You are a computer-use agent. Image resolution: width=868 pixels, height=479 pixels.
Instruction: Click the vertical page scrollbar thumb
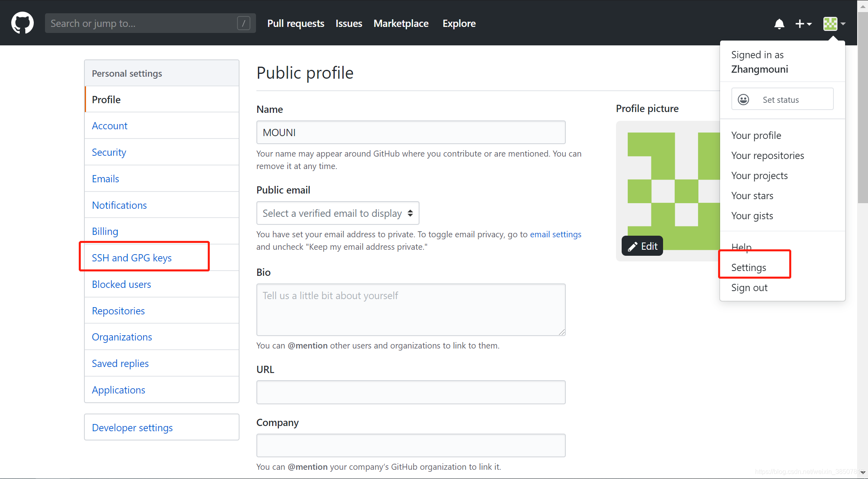coord(862,108)
